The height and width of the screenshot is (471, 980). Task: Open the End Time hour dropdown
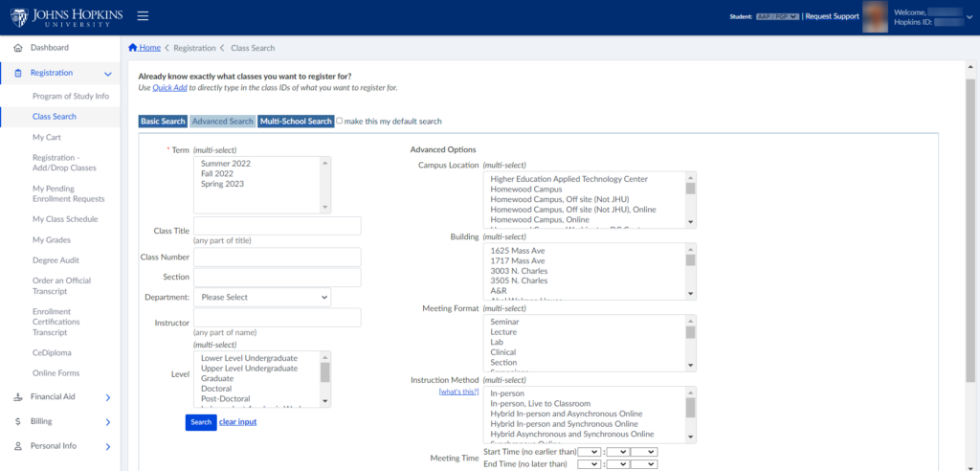[x=590, y=464]
